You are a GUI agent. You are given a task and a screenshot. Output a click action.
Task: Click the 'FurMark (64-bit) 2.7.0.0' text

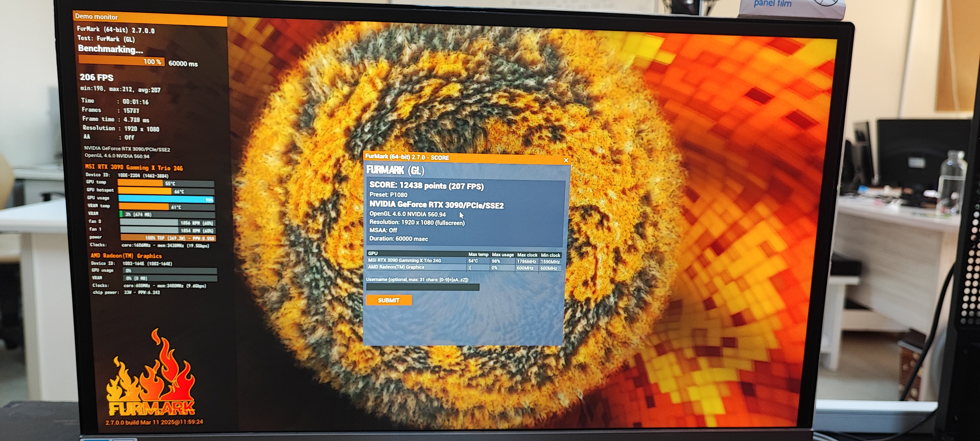coord(116,30)
